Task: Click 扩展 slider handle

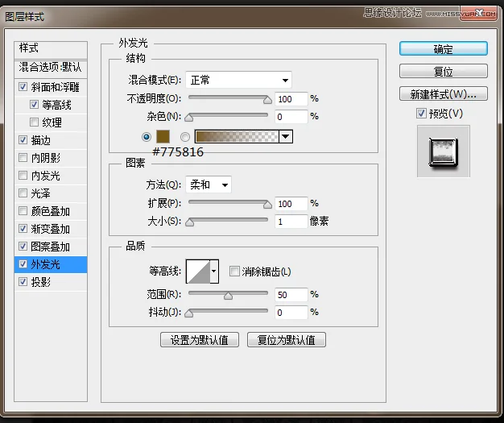Action: coord(267,205)
